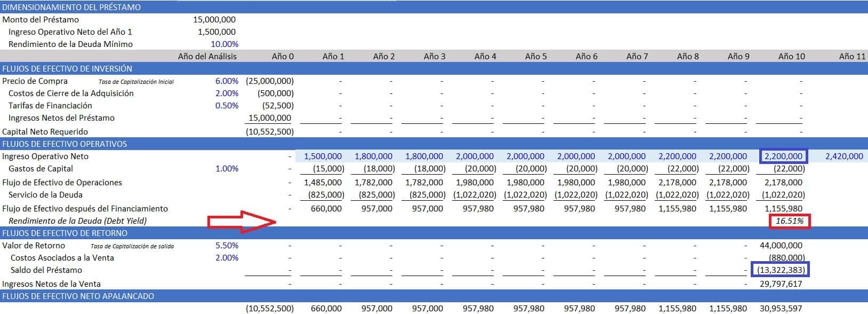The image size is (868, 314).
Task: Click the 5.50% exit capitalization rate cell
Action: pyautogui.click(x=227, y=246)
